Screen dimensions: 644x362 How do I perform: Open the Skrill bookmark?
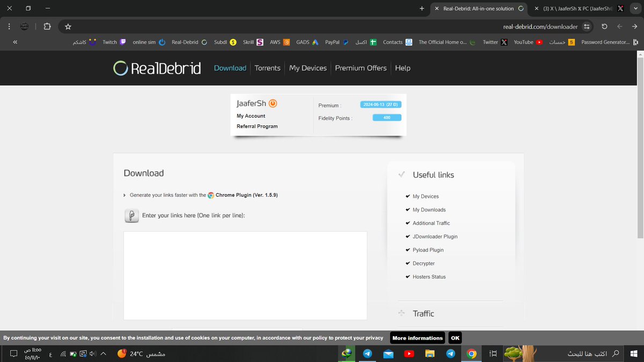253,42
